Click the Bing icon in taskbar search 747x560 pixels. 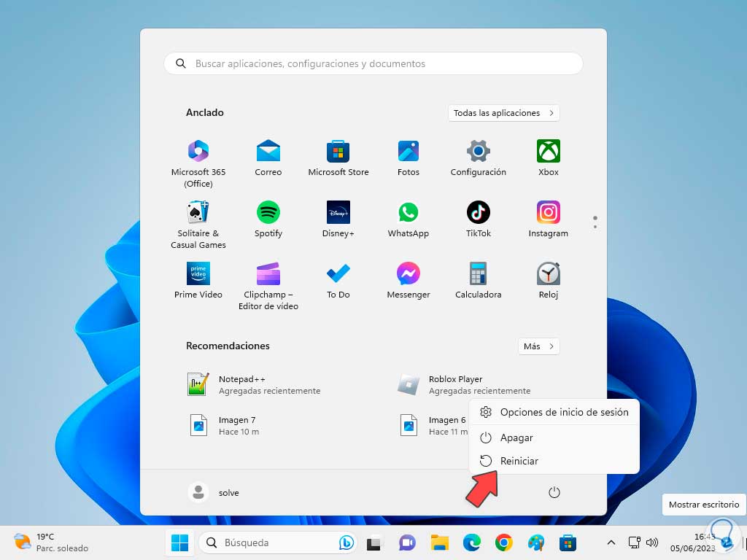pos(347,542)
